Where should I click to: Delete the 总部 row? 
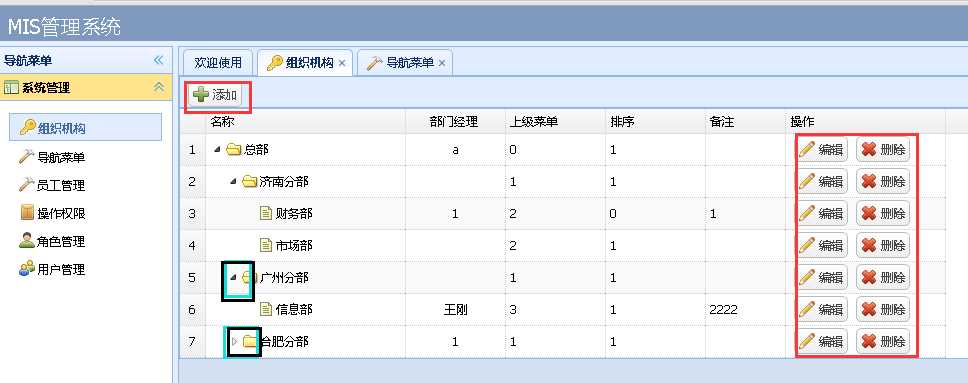pos(883,149)
